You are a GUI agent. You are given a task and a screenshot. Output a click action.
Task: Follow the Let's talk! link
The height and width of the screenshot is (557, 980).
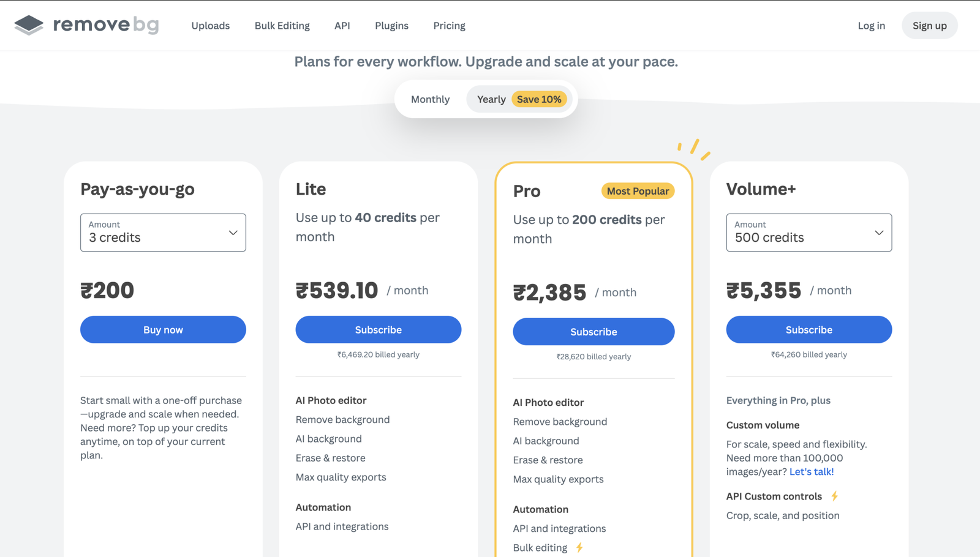tap(812, 472)
